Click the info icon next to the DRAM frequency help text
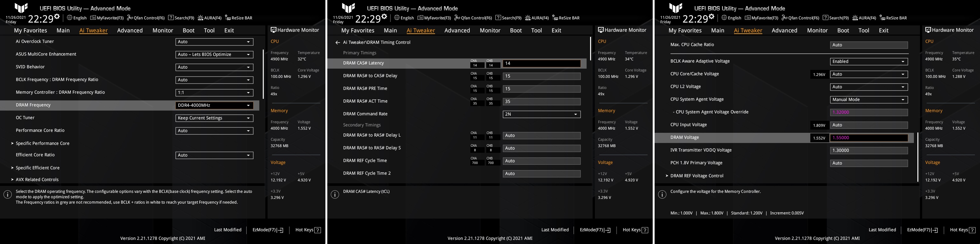The height and width of the screenshot is (244, 980). point(8,194)
